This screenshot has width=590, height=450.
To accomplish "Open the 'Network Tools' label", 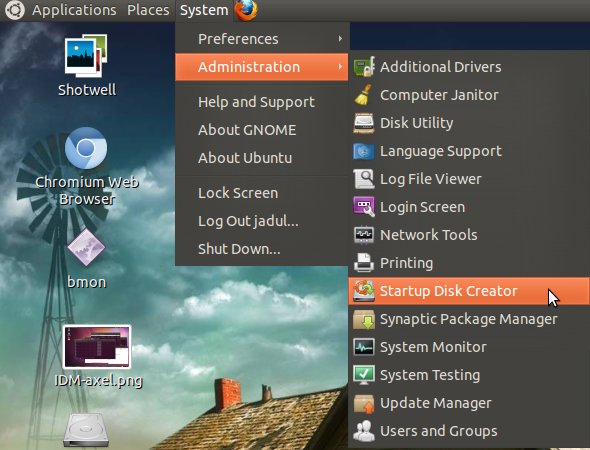I will [x=429, y=235].
